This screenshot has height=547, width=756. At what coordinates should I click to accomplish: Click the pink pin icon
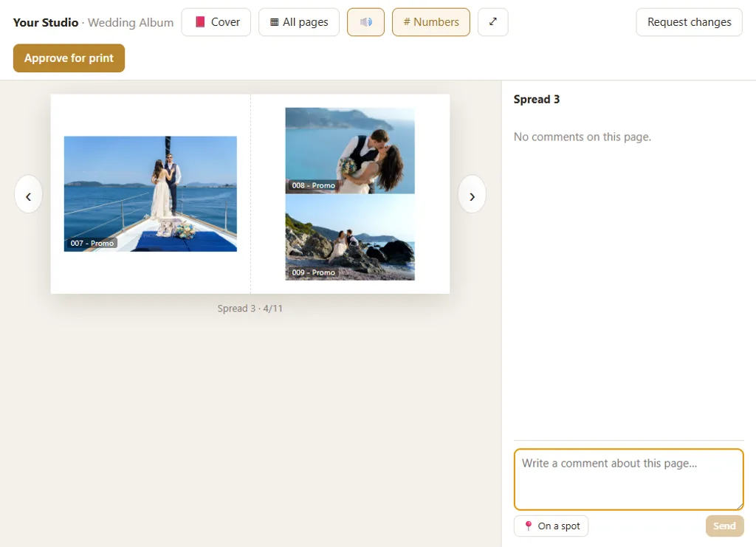[529, 526]
